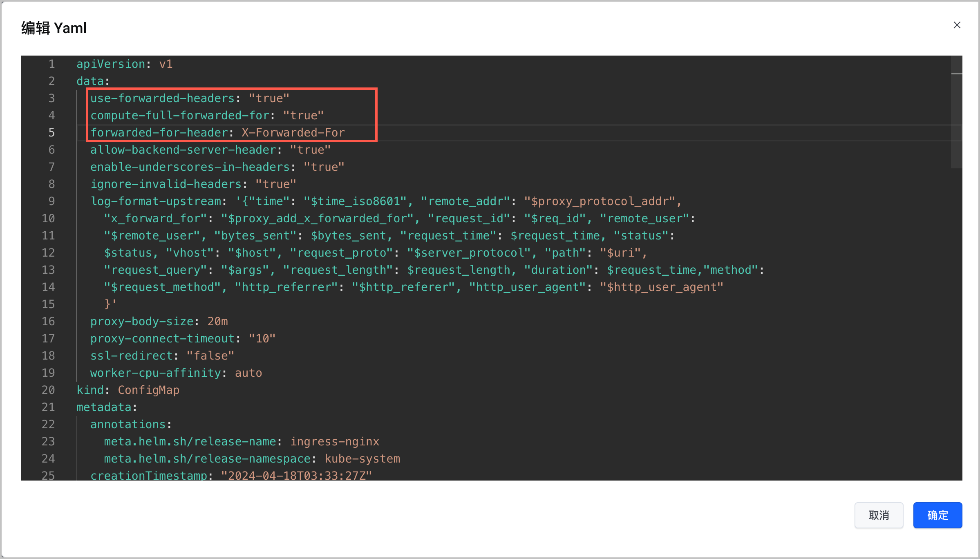Click "$request_method" text on line 14
The height and width of the screenshot is (559, 980).
(x=162, y=287)
